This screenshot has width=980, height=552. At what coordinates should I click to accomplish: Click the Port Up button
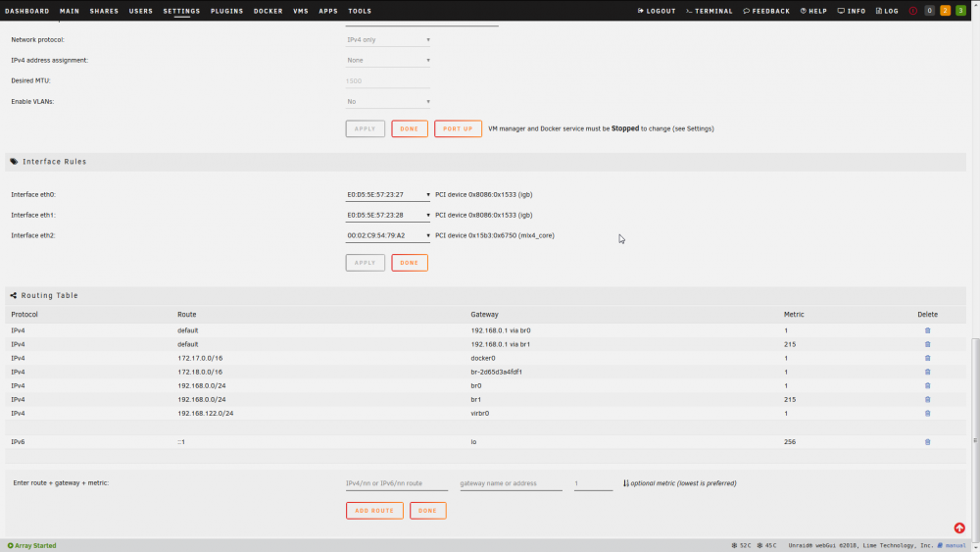458,128
